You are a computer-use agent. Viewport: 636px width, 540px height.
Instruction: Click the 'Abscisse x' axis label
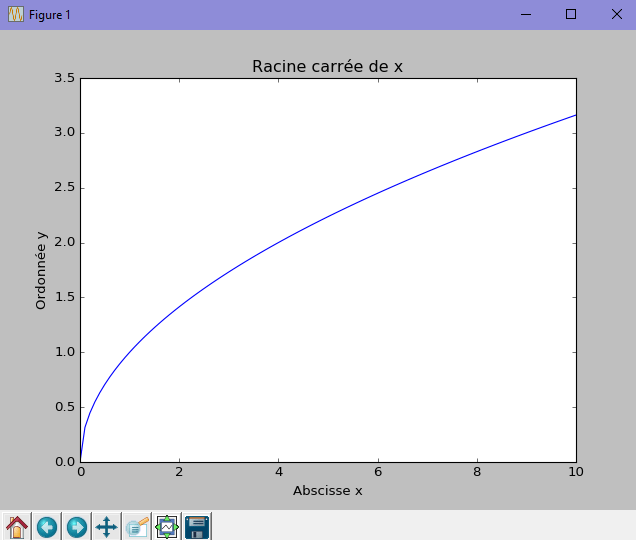tap(327, 491)
